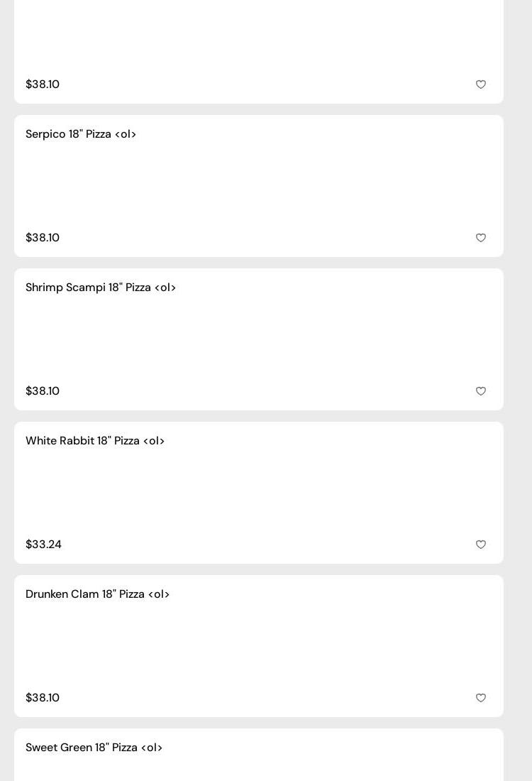532x781 pixels.
Task: Click the $33.24 price on White Rabbit
Action: click(43, 545)
